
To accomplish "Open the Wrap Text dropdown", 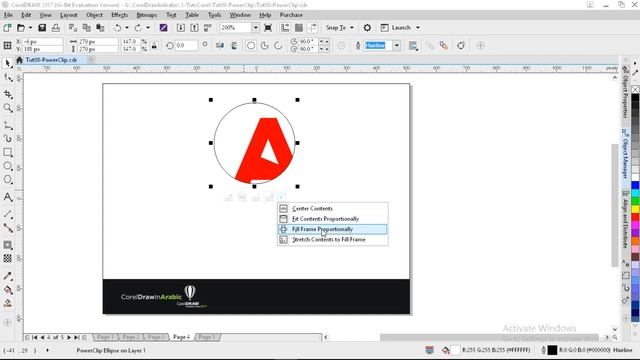I will pyautogui.click(x=413, y=45).
